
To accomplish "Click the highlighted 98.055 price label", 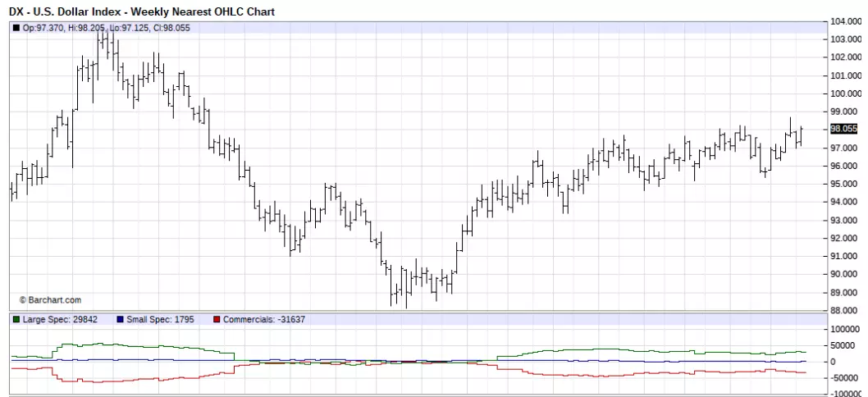I will tap(843, 129).
